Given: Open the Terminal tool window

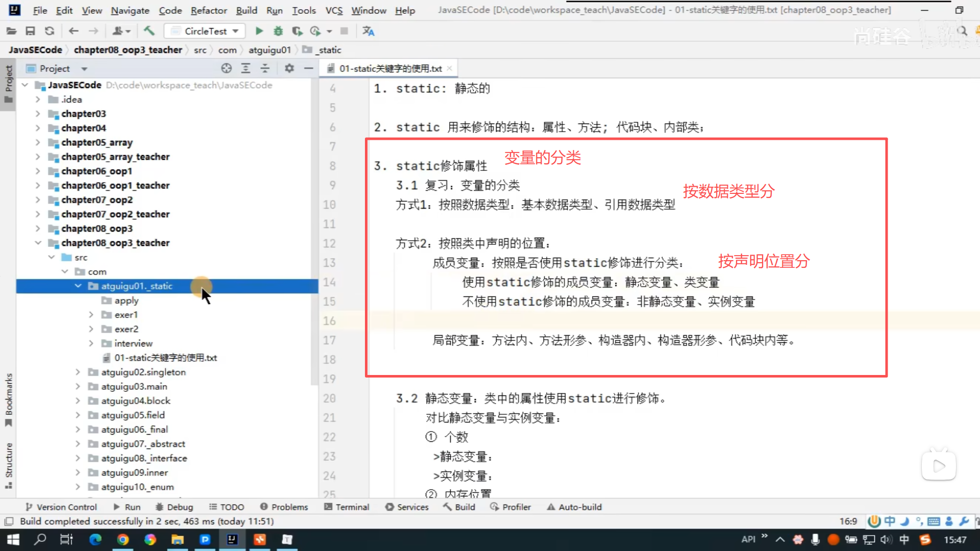Looking at the screenshot, I should pos(347,507).
